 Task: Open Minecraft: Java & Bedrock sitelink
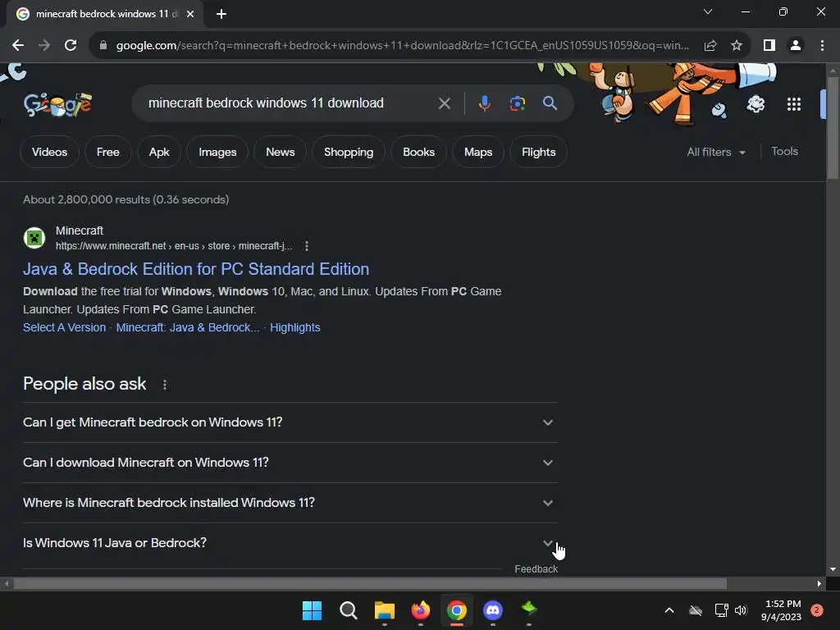click(x=188, y=327)
